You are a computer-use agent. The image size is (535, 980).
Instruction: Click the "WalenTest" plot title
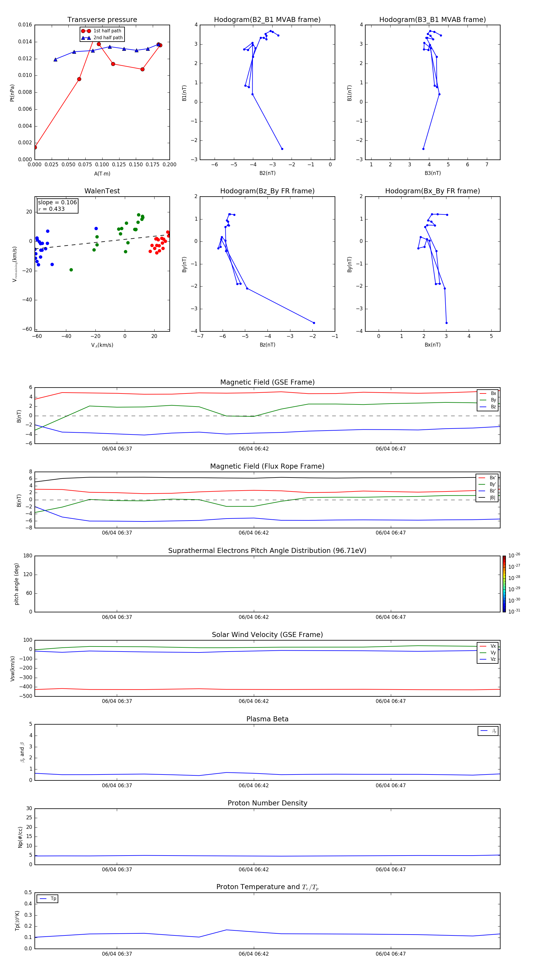click(x=102, y=191)
